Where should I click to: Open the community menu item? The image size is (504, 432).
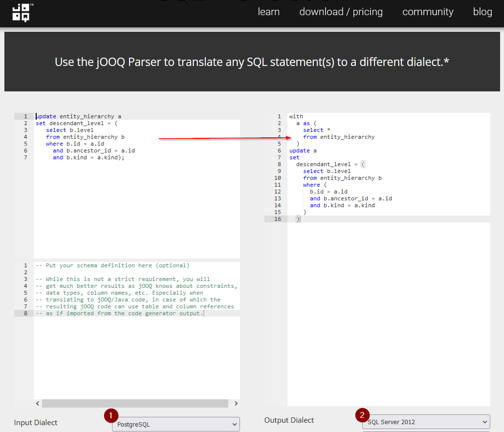428,12
